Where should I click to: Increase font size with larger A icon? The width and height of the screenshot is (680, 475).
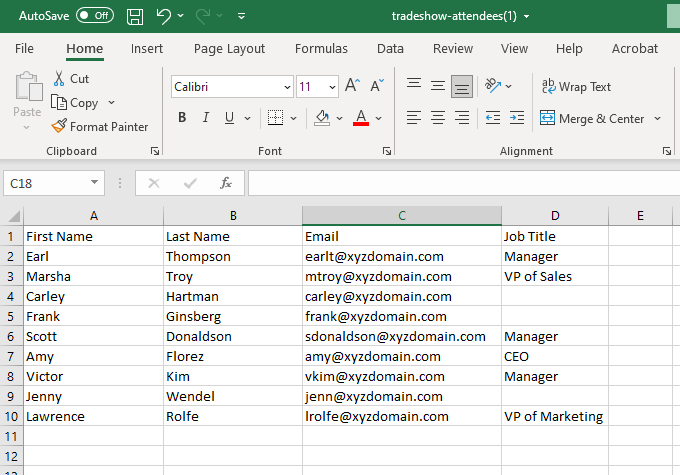point(352,87)
